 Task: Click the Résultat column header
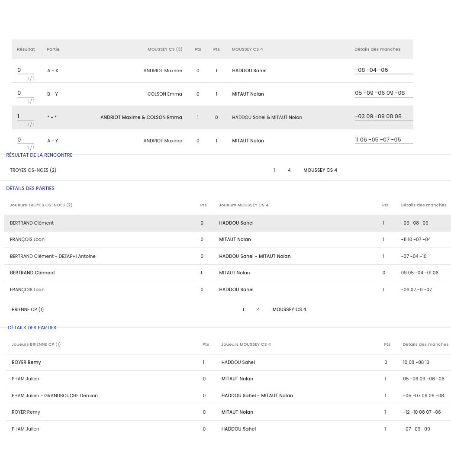pyautogui.click(x=26, y=49)
